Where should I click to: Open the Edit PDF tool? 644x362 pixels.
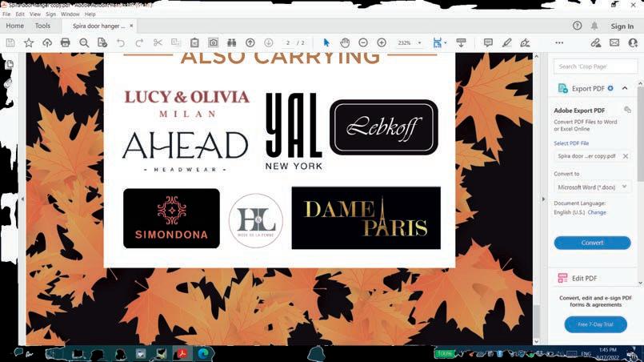(x=584, y=278)
